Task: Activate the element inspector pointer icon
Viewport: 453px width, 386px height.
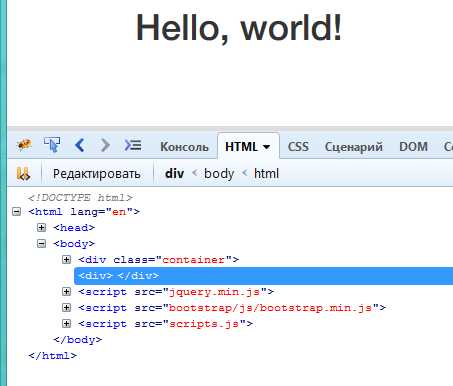Action: coord(52,145)
